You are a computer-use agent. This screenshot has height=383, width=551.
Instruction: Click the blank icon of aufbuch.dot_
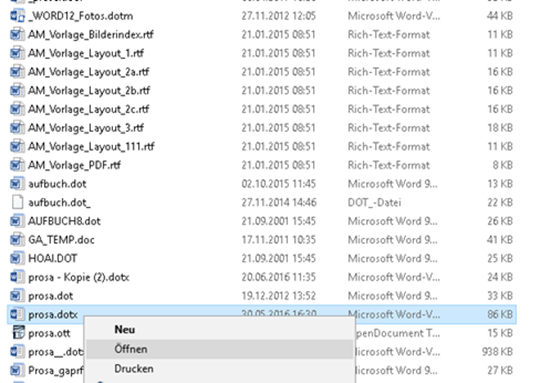(18, 202)
